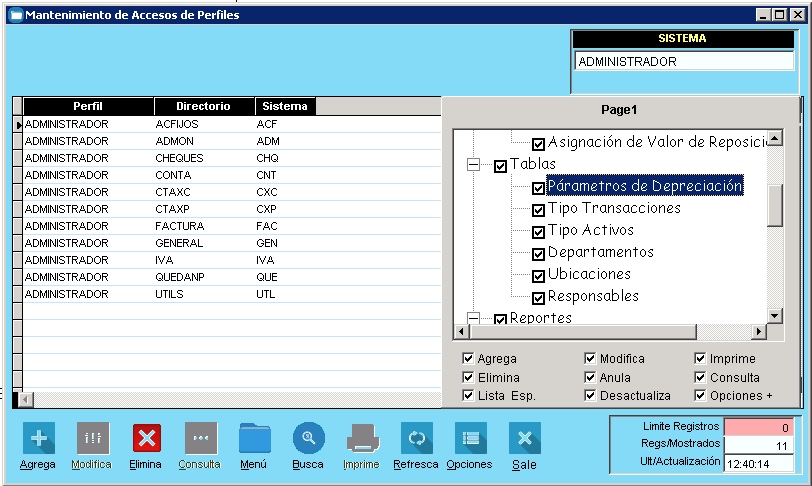Toggle the Consulta permission checkbox
Viewport: 812px width, 486px height.
click(x=700, y=378)
